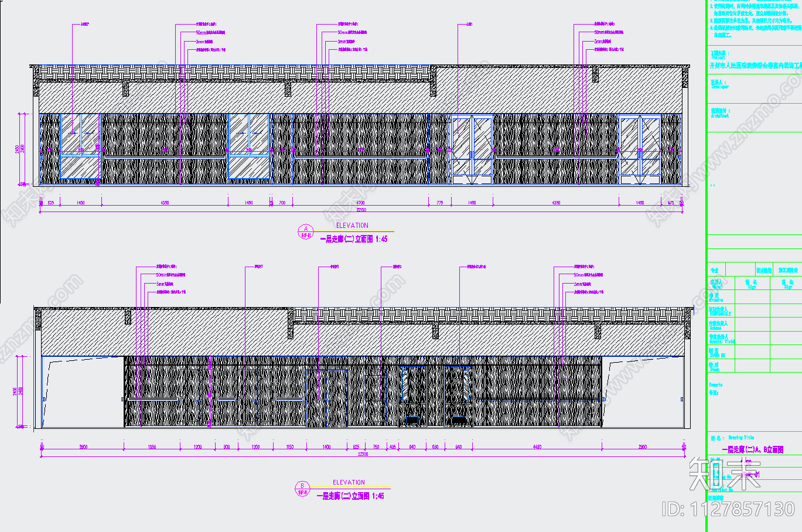
Task: Select the 22150 overall dimension text
Action: (361, 209)
